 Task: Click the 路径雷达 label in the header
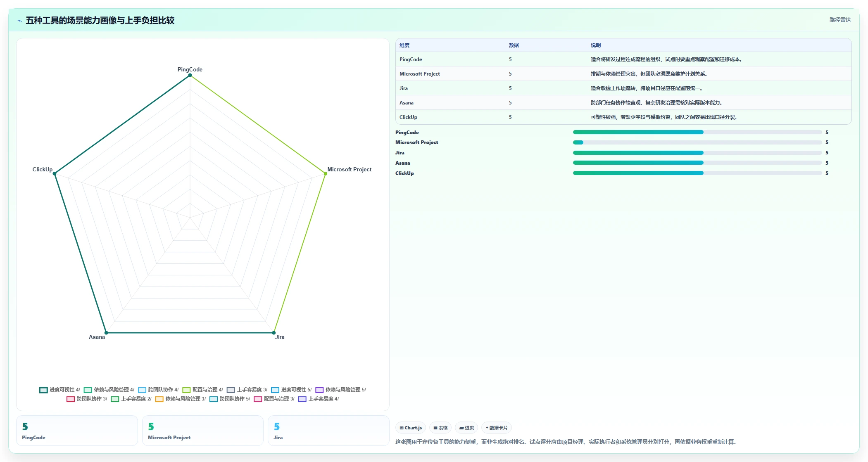tap(840, 20)
